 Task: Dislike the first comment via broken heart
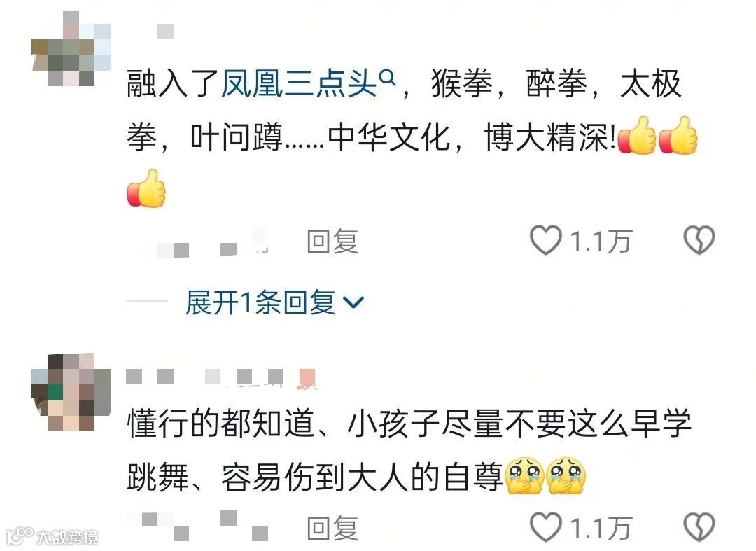699,240
